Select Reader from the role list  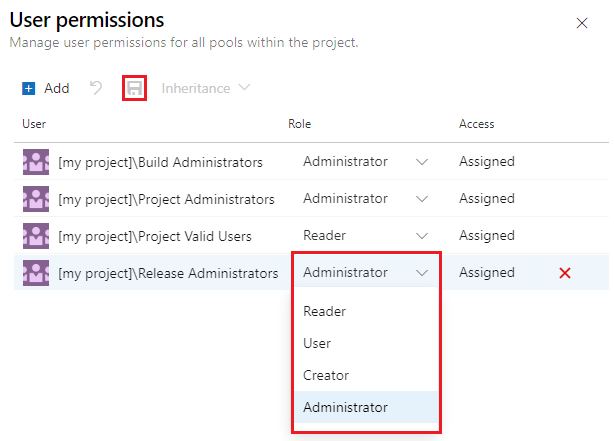coord(325,311)
